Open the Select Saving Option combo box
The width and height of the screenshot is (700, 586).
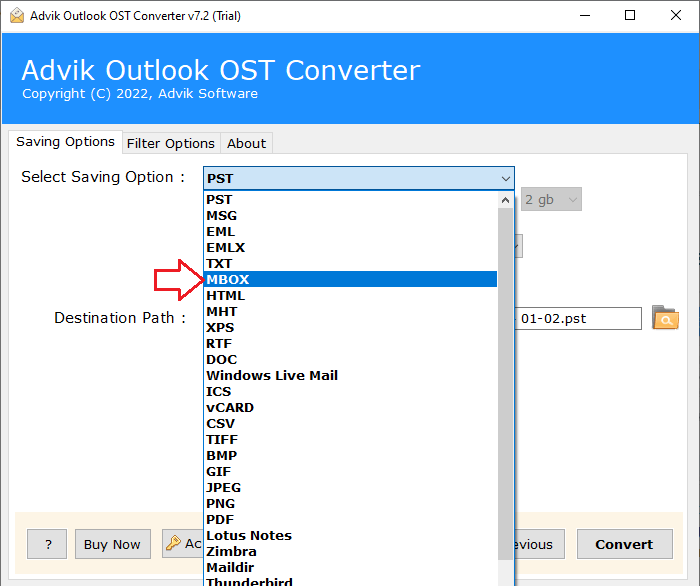click(358, 179)
